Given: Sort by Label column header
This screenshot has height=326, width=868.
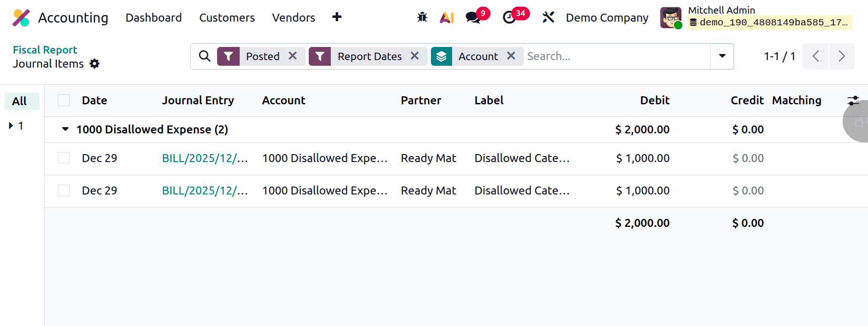Looking at the screenshot, I should pos(489,101).
